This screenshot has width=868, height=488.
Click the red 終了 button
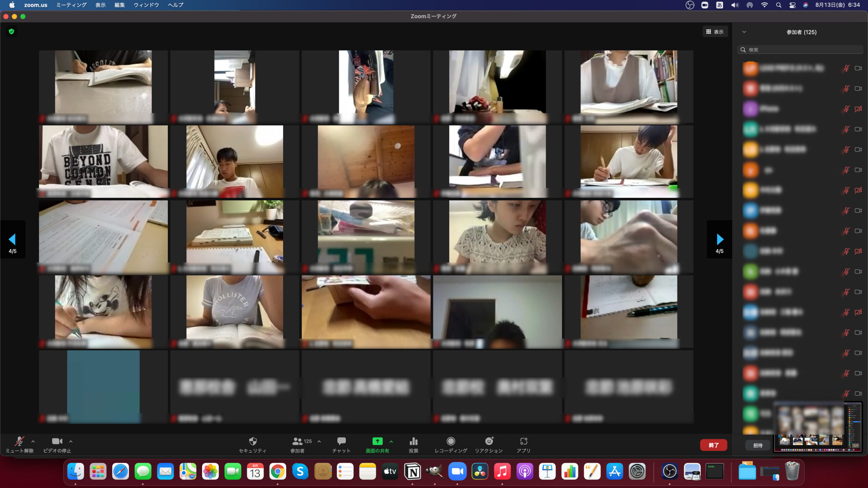(713, 445)
